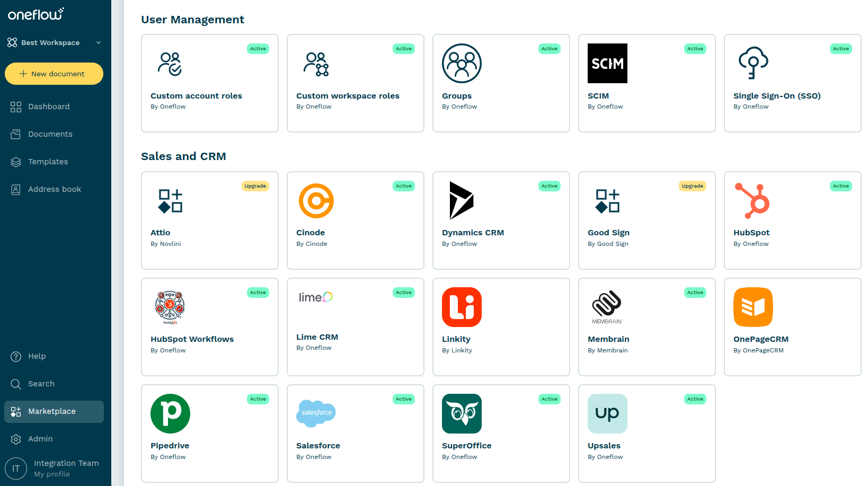Image resolution: width=868 pixels, height=486 pixels.
Task: Click the Lime CRM logo
Action: pos(316,297)
